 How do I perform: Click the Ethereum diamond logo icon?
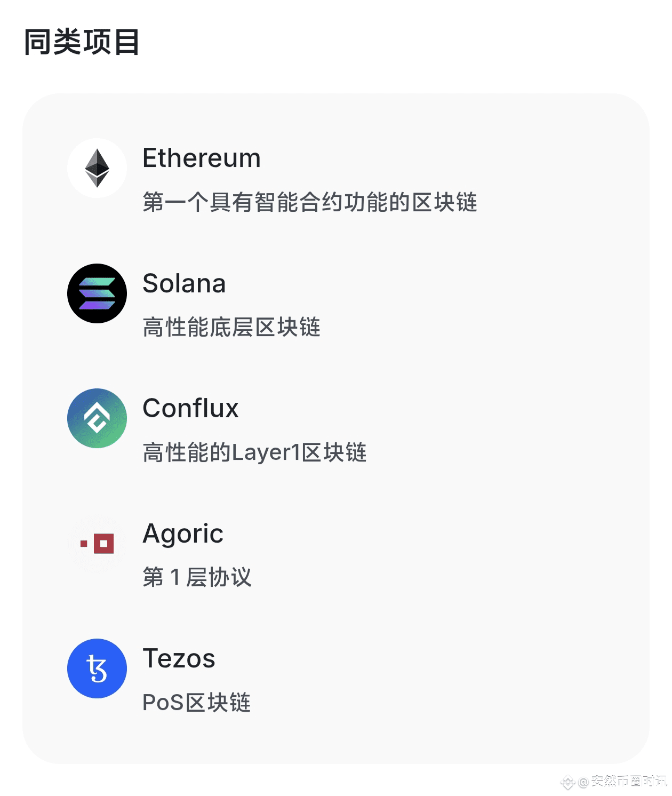pos(97,168)
